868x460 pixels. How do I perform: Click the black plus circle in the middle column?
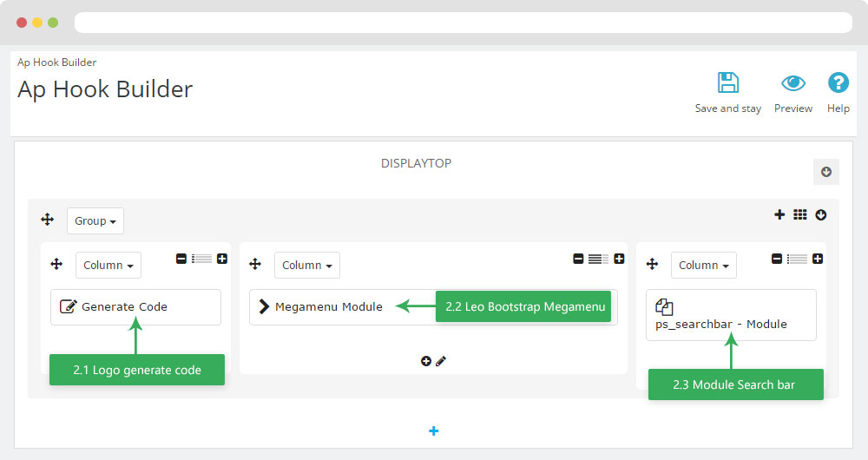click(x=425, y=361)
